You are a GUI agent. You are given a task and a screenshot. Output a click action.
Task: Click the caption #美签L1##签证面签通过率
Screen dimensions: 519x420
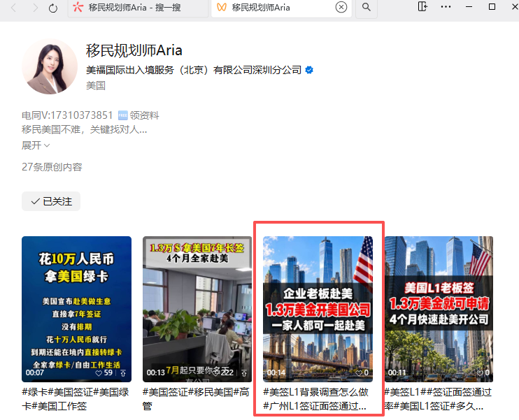click(438, 399)
